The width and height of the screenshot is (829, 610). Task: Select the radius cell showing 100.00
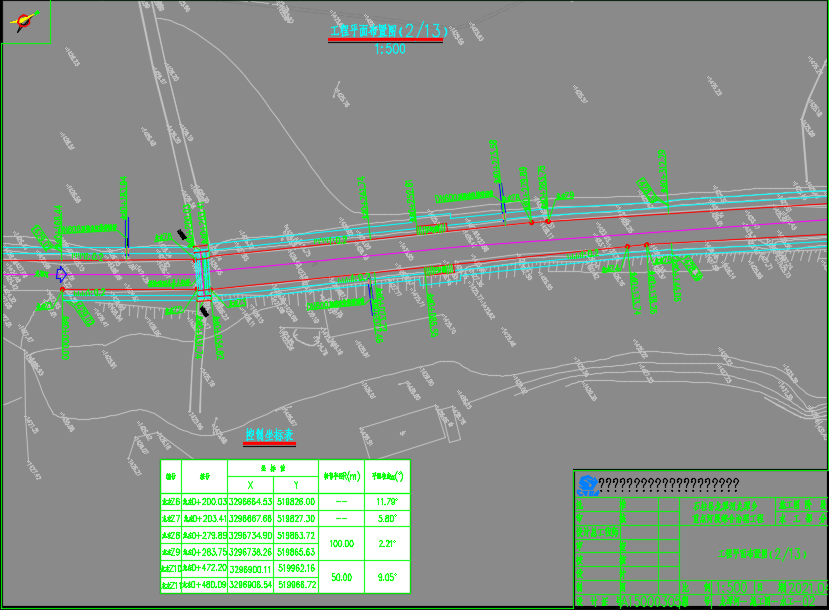(342, 543)
